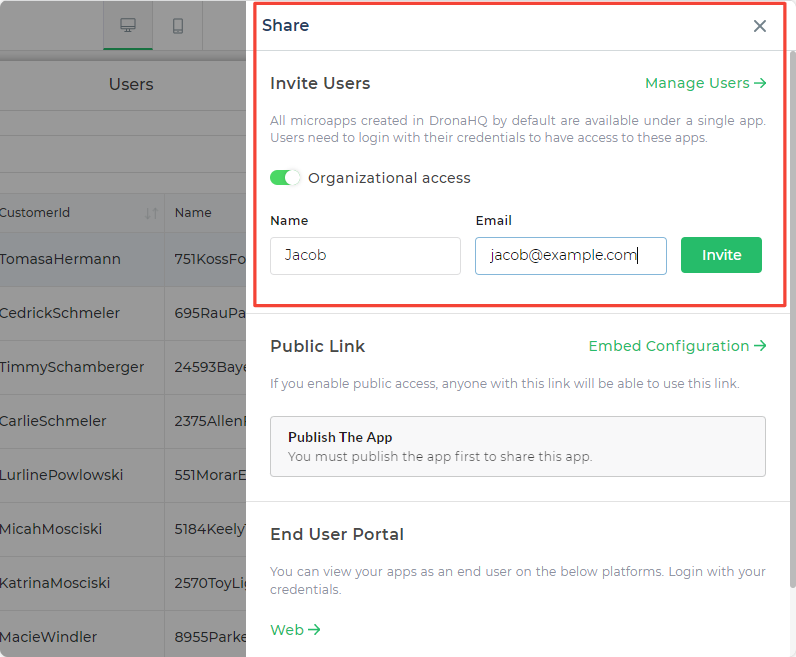Switch to desktop preview icon
796x657 pixels.
(128, 26)
